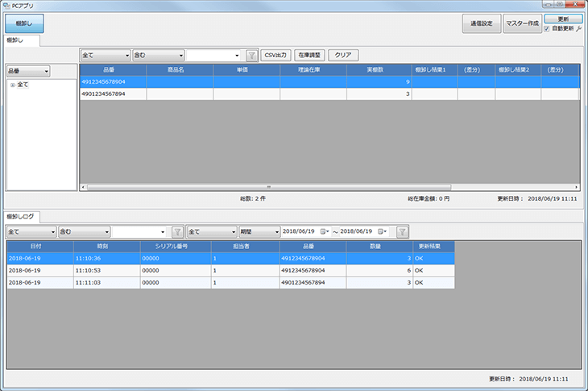Screen dimensions: 588x391
Task: Click the filter funnel icon beside CSV出力
Action: [x=251, y=56]
